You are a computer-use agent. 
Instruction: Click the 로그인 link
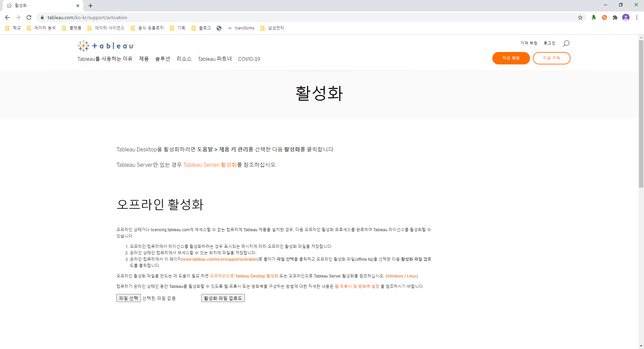point(549,43)
